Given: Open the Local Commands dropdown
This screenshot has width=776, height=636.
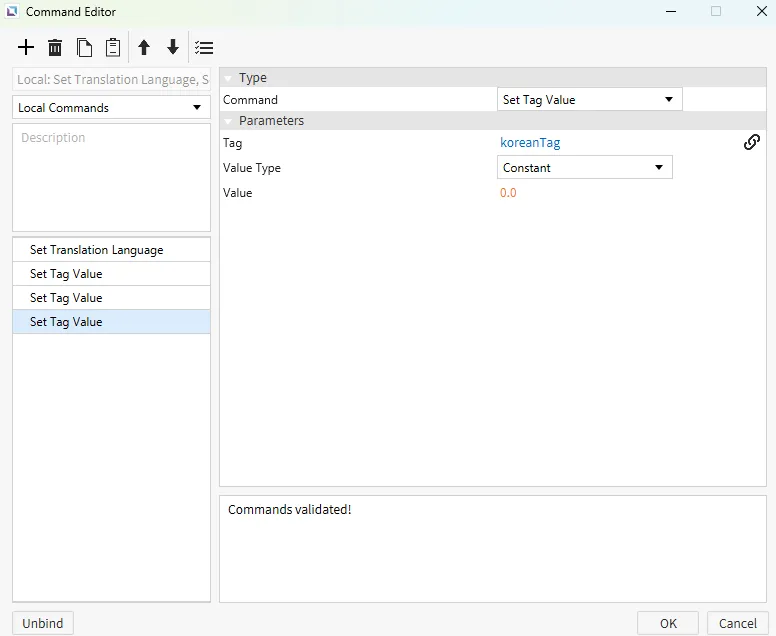Looking at the screenshot, I should (x=111, y=108).
